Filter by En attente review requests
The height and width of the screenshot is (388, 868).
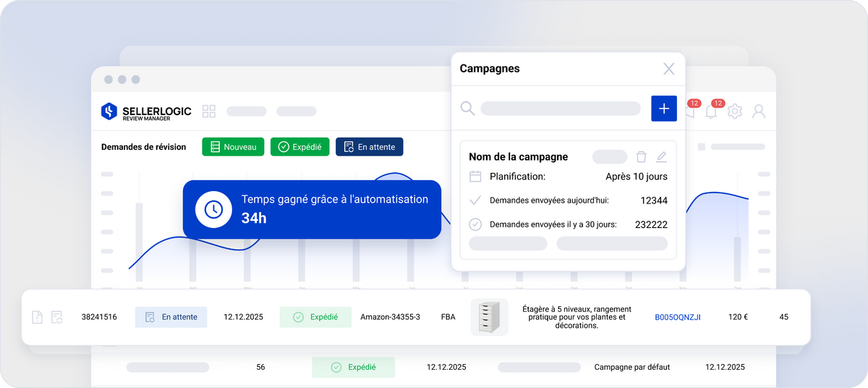click(369, 147)
